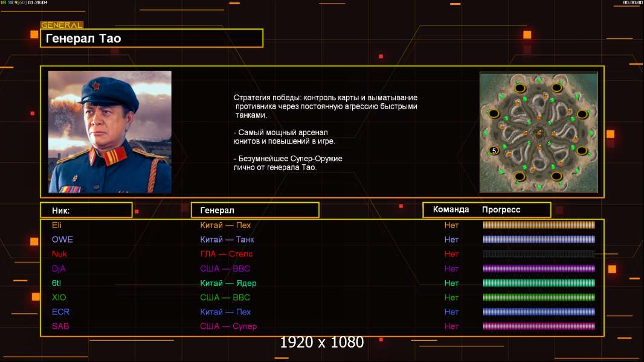Click the 'Прогресс' column header
Screen dimensions: 644x362
tap(501, 209)
